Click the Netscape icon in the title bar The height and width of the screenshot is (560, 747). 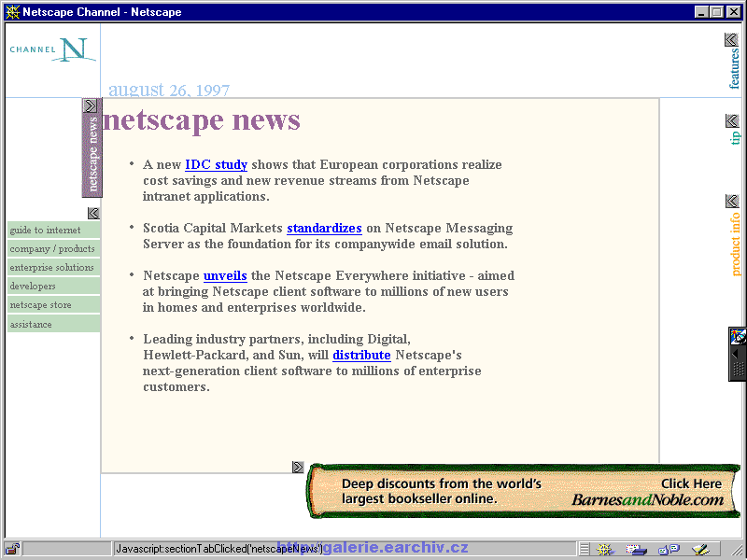tap(12, 12)
